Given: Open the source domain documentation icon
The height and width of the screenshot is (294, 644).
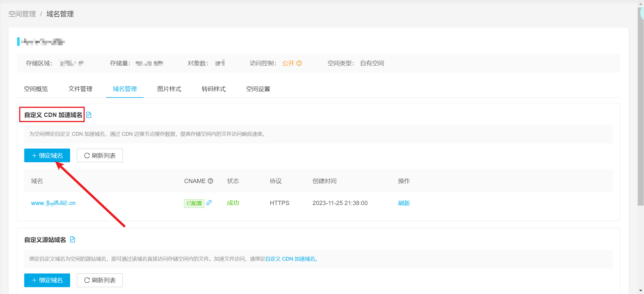Looking at the screenshot, I should coord(73,240).
